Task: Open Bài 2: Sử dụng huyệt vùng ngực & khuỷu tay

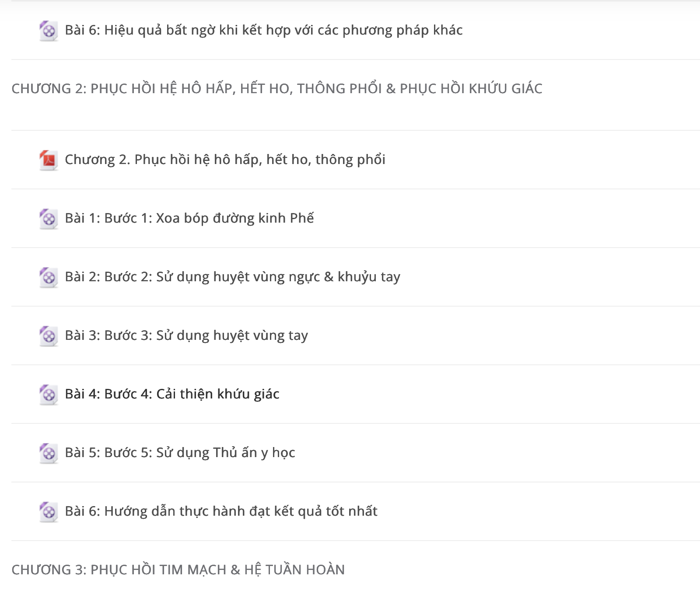Action: [x=232, y=277]
